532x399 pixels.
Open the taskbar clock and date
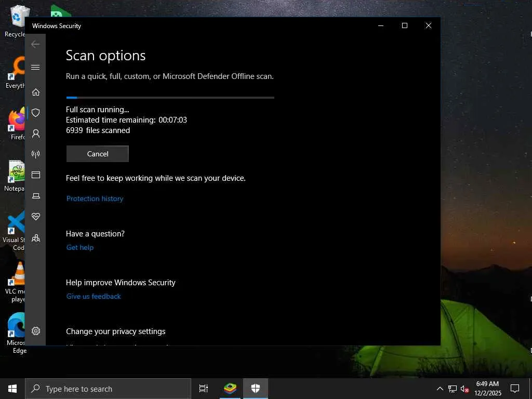487,389
